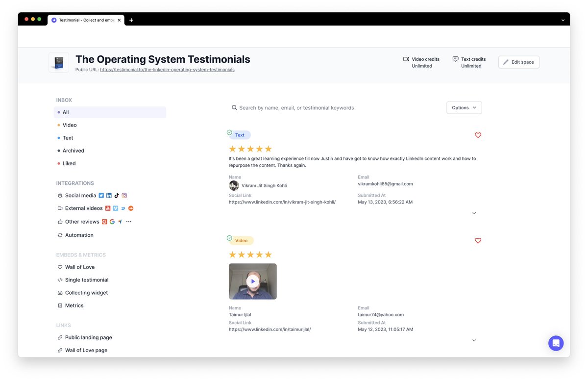The width and height of the screenshot is (588, 381).
Task: Expand Vikram's testimonial details chevron
Action: [474, 213]
